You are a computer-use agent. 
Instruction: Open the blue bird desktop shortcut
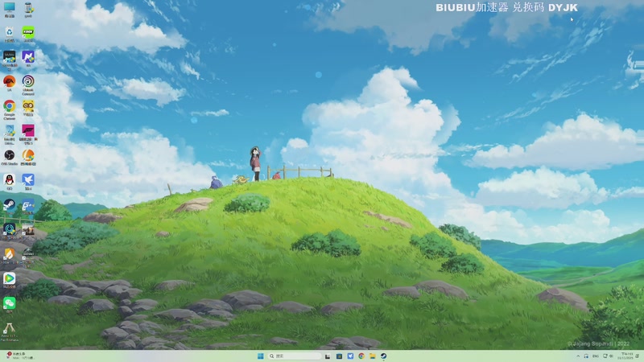tap(28, 182)
